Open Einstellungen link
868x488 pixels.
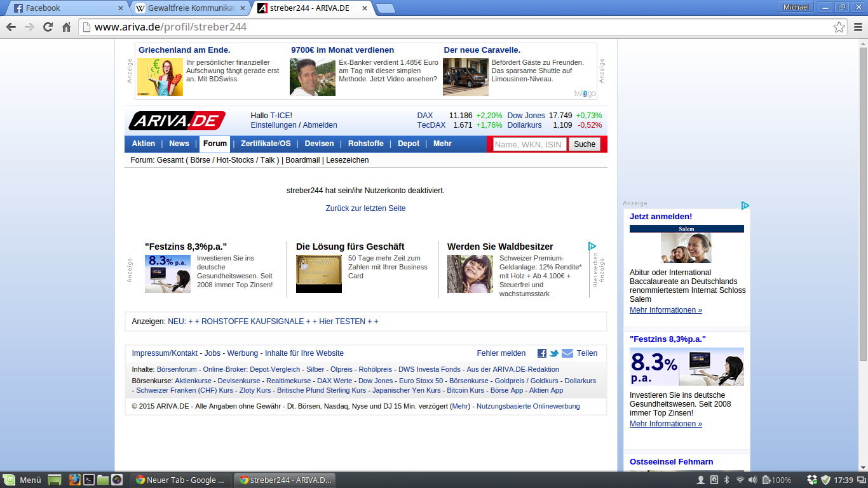[x=274, y=125]
